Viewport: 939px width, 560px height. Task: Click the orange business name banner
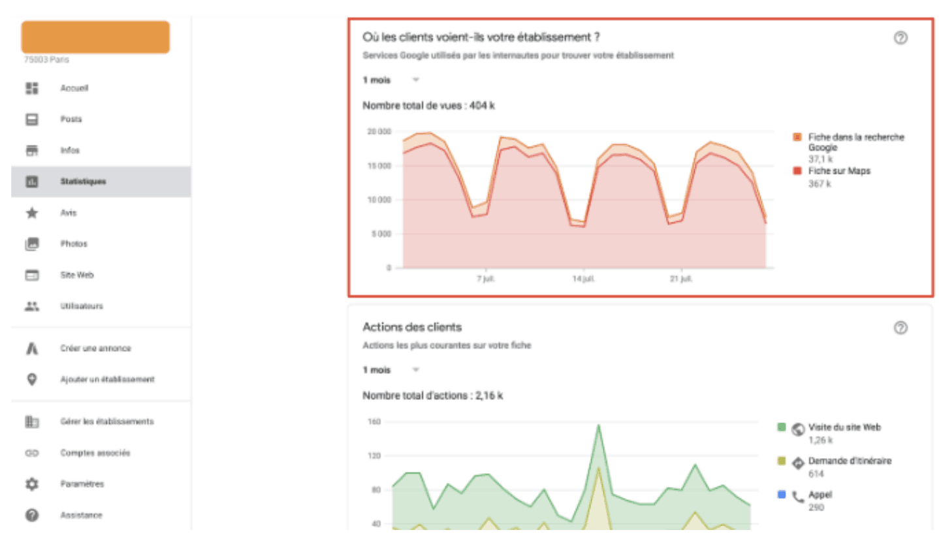pyautogui.click(x=95, y=37)
